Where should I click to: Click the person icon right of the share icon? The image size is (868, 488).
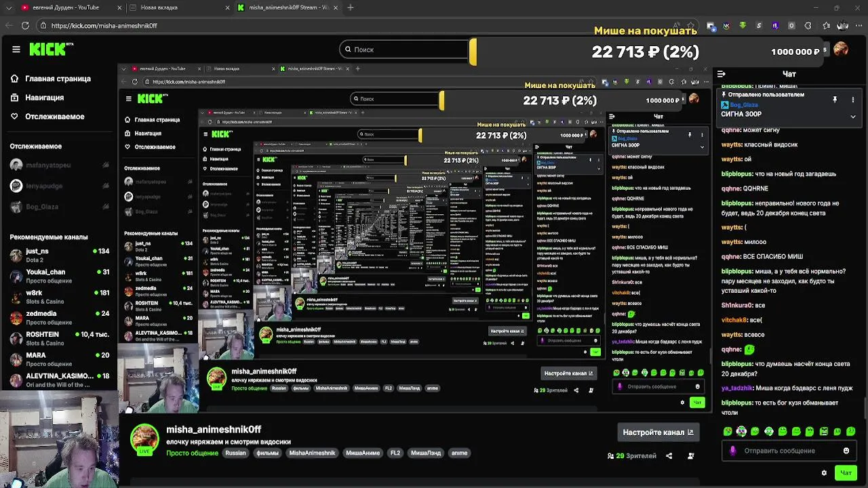(x=691, y=456)
